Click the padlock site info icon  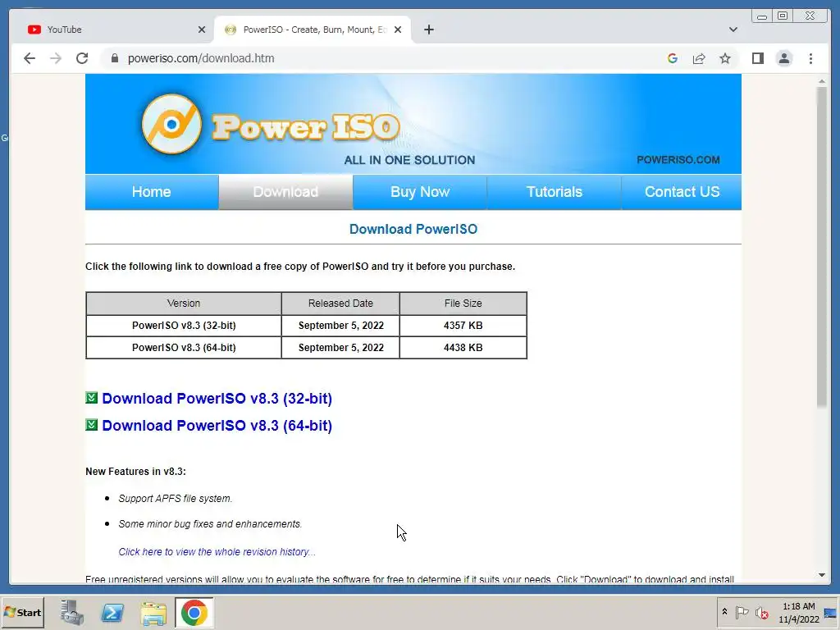click(114, 58)
